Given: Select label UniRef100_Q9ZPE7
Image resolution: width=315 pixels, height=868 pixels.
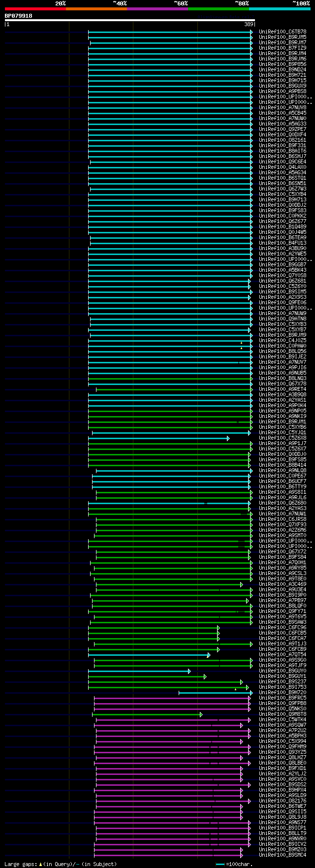Looking at the screenshot, I should click(283, 129).
